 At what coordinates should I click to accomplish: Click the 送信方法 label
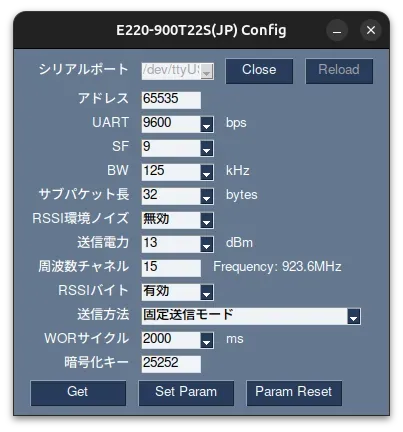coord(103,314)
